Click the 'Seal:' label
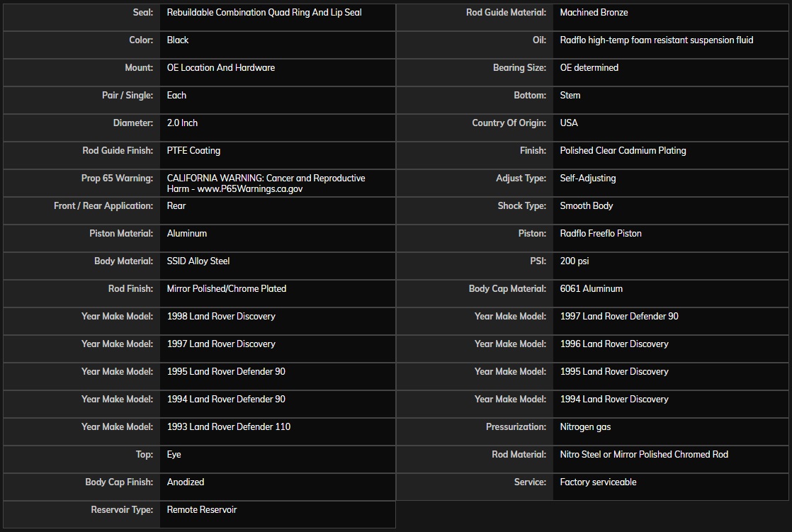The height and width of the screenshot is (532, 792). coord(143,13)
